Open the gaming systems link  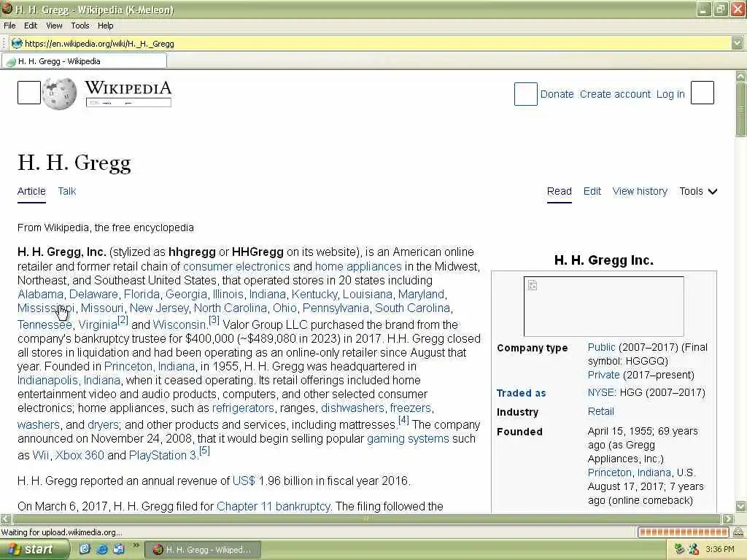408,438
